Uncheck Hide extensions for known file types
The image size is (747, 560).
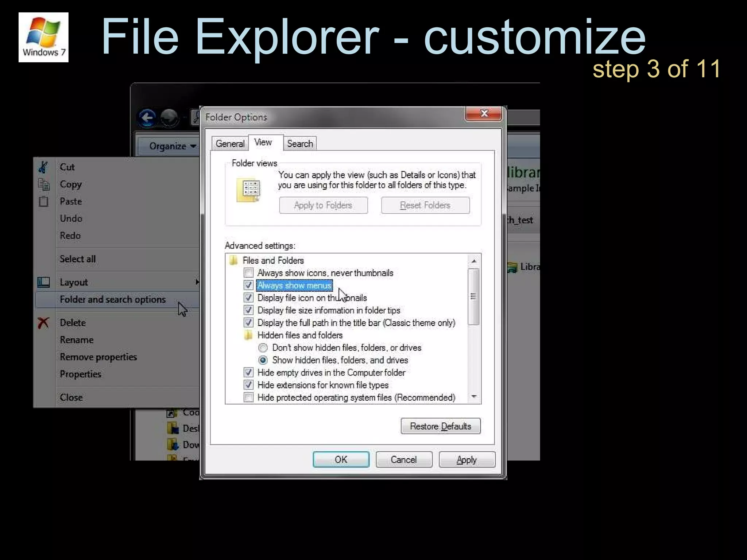coord(248,385)
